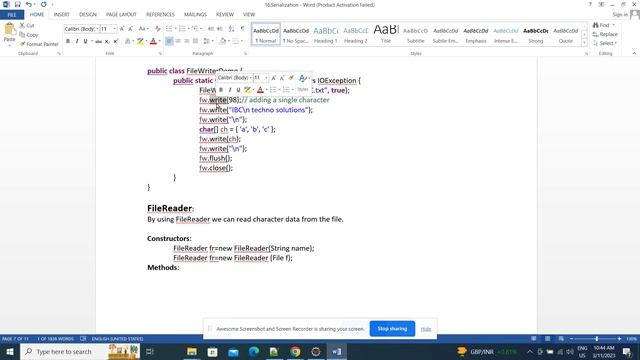The height and width of the screenshot is (360, 640).
Task: Open Chrome from the taskbar
Action: [x=295, y=351]
